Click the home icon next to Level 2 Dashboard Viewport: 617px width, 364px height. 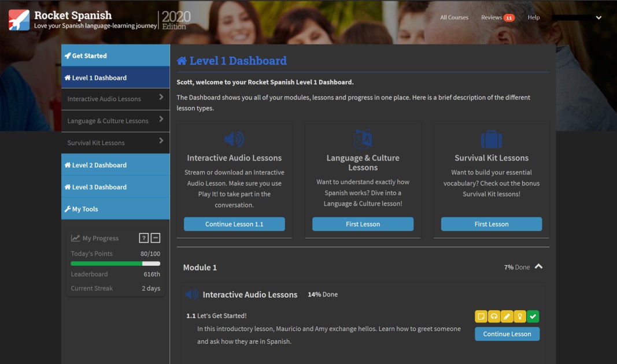(68, 165)
